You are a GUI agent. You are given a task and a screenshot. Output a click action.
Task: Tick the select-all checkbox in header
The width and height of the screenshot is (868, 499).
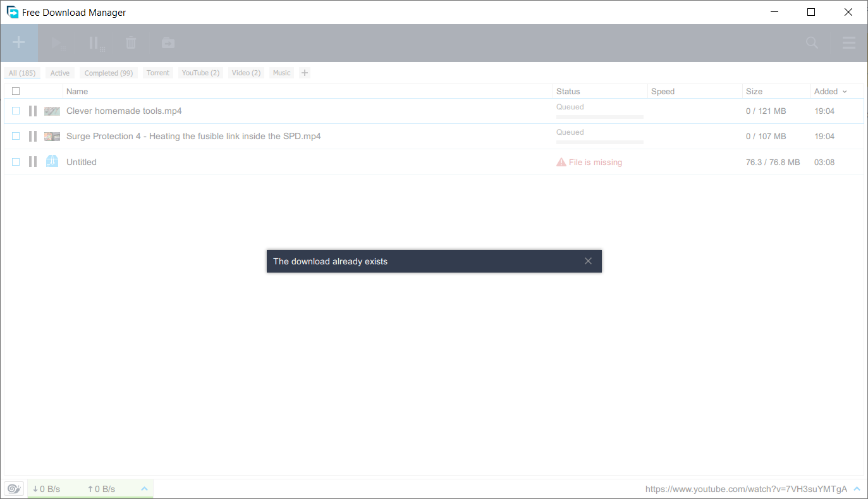(x=16, y=91)
